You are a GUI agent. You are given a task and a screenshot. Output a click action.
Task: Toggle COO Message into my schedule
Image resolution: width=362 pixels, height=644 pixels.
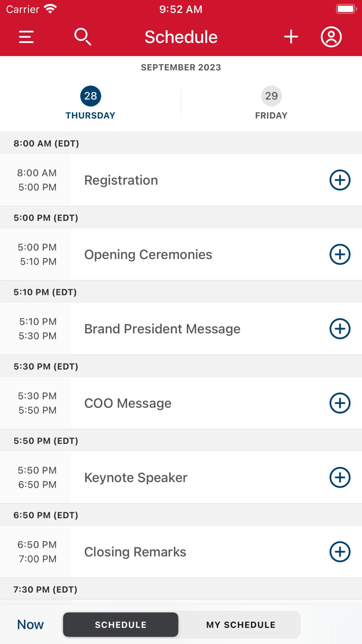340,403
